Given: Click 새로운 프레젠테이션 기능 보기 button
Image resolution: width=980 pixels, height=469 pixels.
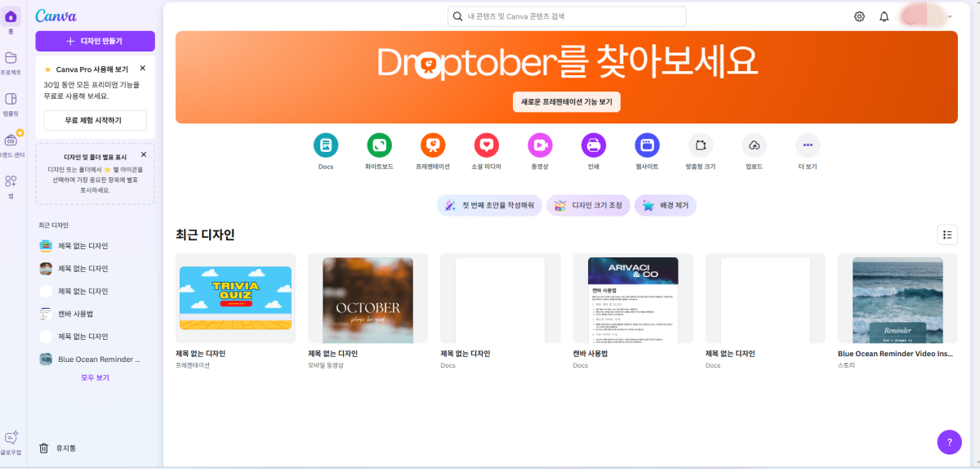Looking at the screenshot, I should click(x=567, y=102).
